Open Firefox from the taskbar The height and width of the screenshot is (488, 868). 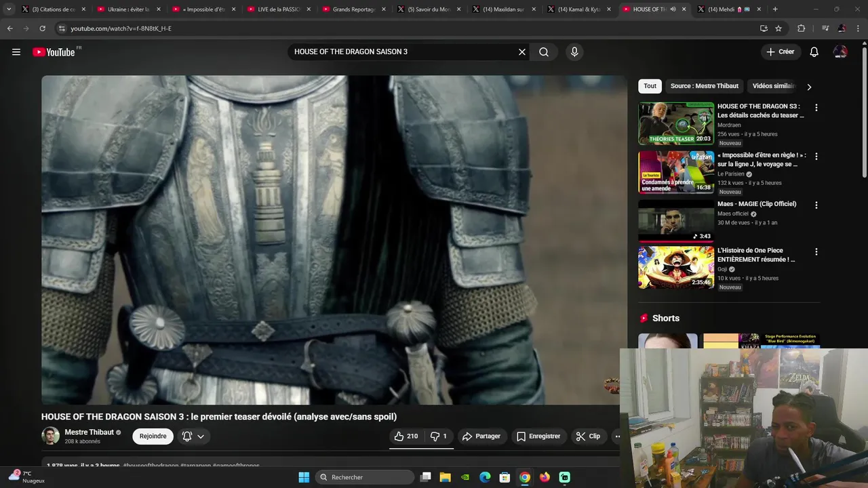tap(545, 477)
